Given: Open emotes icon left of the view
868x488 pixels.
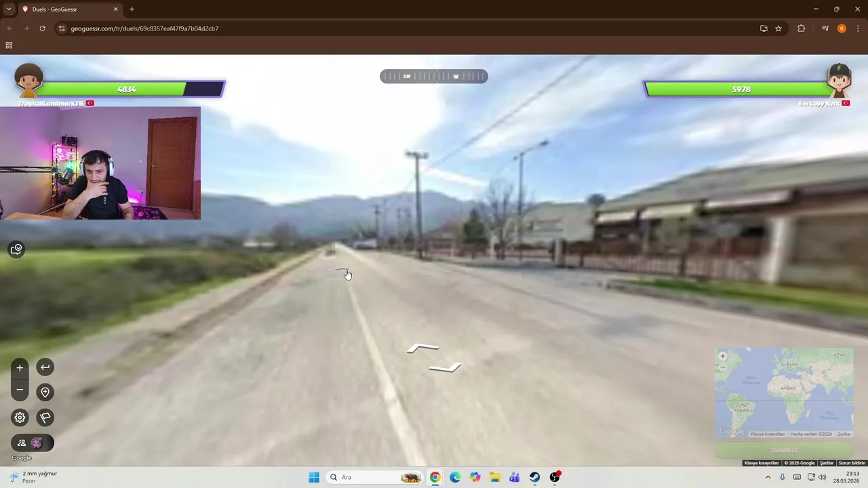Looking at the screenshot, I should click(16, 249).
